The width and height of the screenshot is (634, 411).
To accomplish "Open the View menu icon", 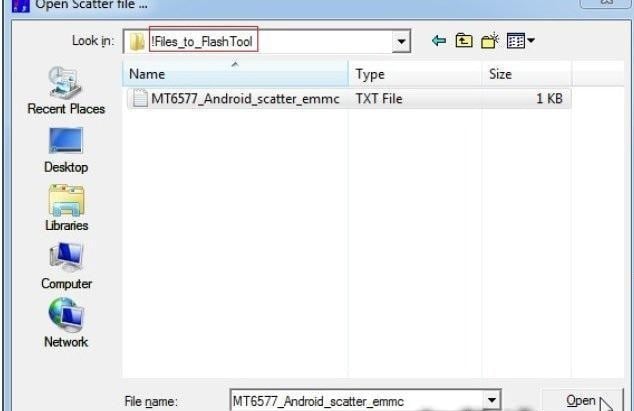I will (516, 41).
